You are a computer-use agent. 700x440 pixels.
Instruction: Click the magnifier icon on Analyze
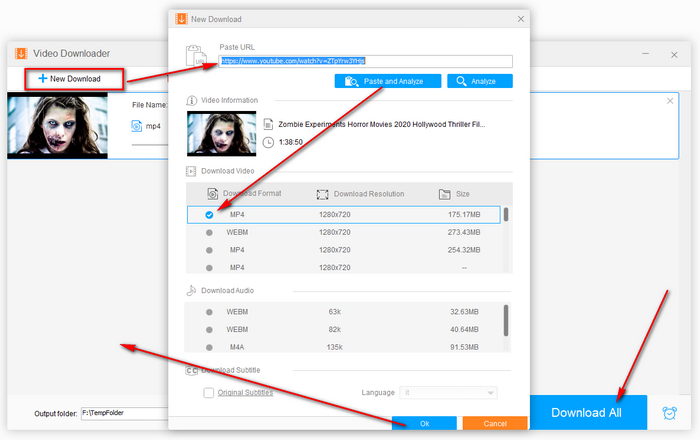coord(461,81)
